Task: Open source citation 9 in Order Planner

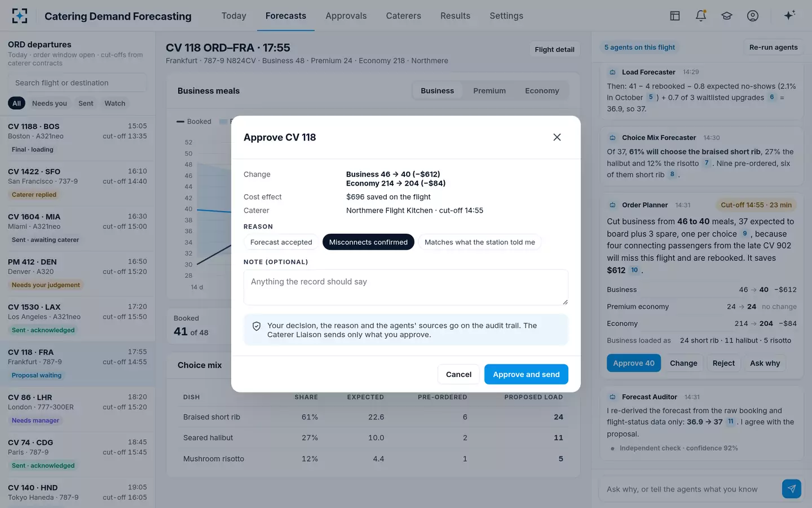Action: coord(745,234)
